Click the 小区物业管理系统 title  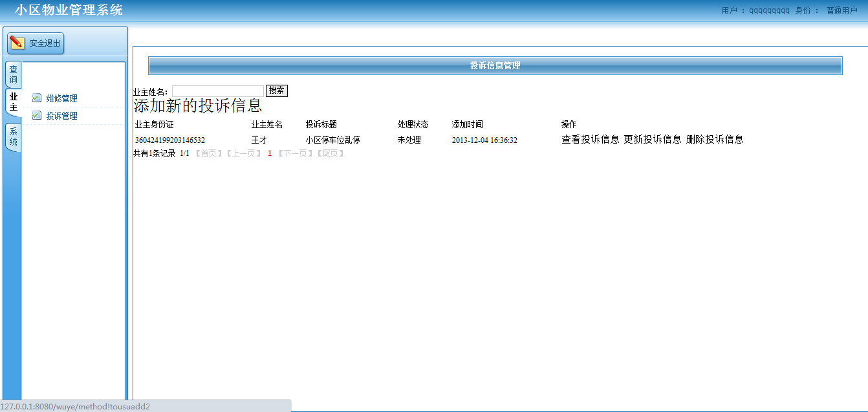(x=69, y=10)
